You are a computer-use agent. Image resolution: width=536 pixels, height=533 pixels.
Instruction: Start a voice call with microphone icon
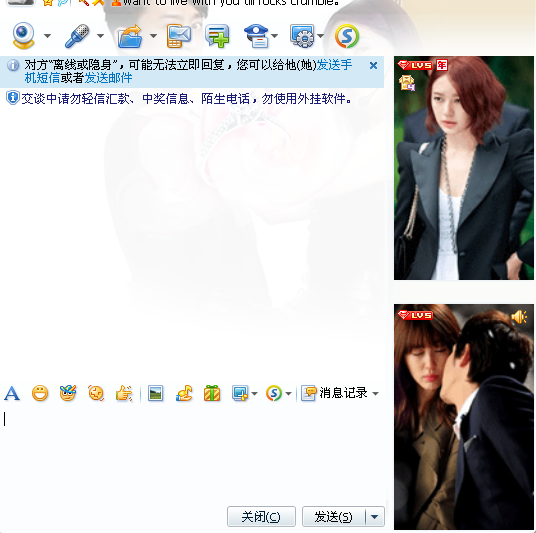pos(77,36)
